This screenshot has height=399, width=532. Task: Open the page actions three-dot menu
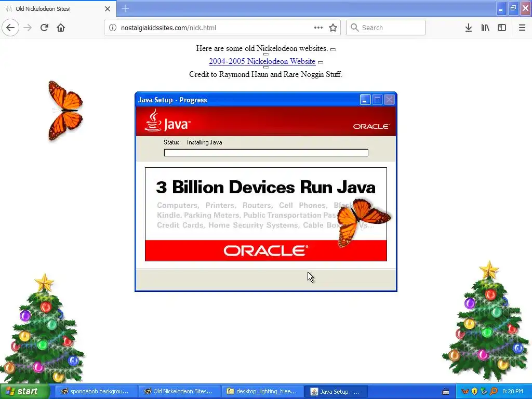[318, 28]
